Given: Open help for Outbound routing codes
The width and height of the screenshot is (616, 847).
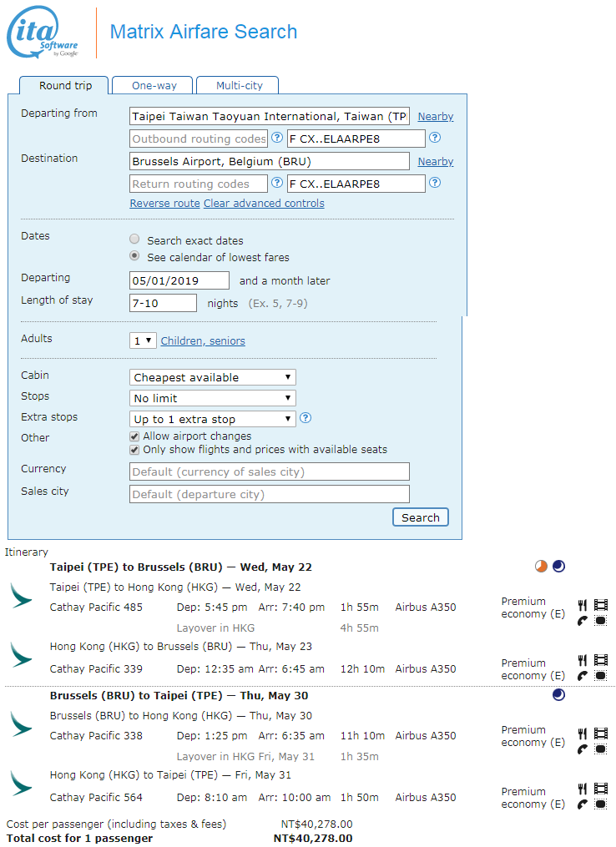Looking at the screenshot, I should click(x=276, y=138).
